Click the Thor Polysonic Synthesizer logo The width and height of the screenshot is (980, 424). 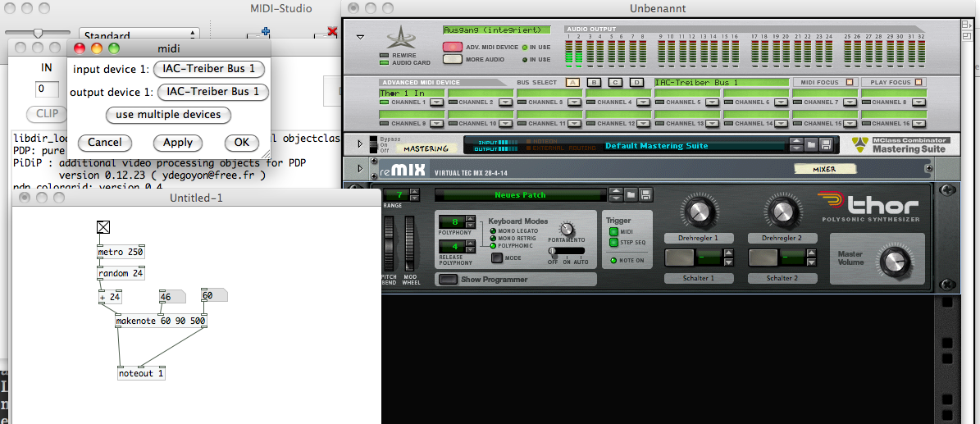[868, 205]
